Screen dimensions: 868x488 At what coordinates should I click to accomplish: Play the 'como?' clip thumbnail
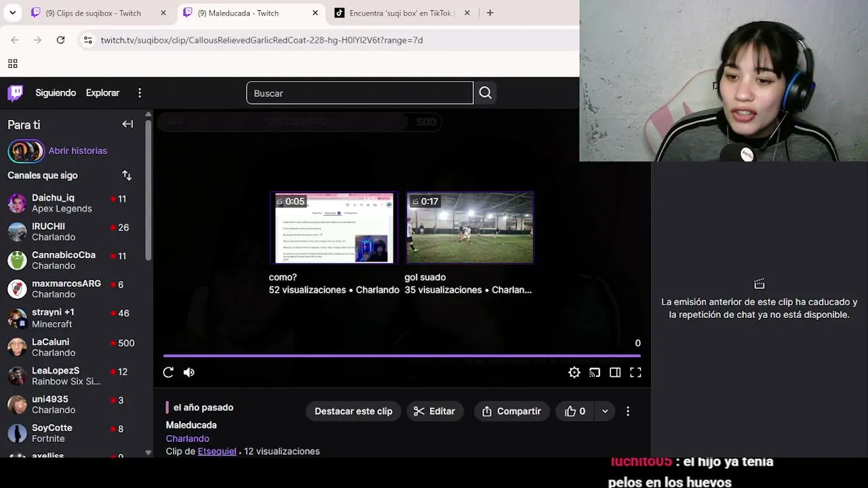(x=332, y=228)
